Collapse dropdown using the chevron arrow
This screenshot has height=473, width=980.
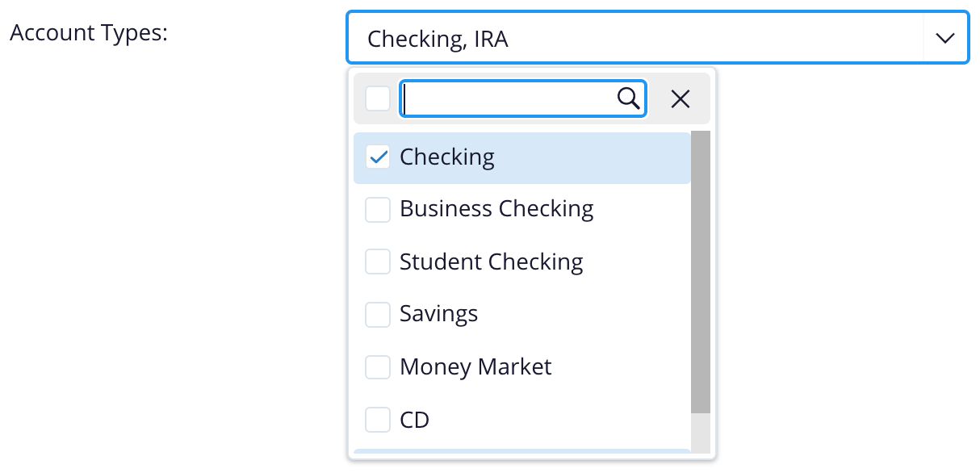point(945,38)
